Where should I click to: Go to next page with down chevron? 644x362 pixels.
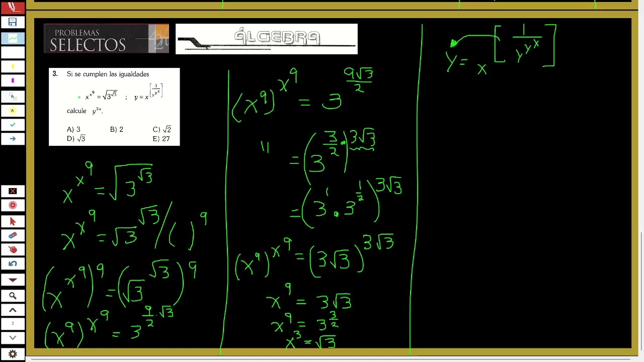coord(13,338)
